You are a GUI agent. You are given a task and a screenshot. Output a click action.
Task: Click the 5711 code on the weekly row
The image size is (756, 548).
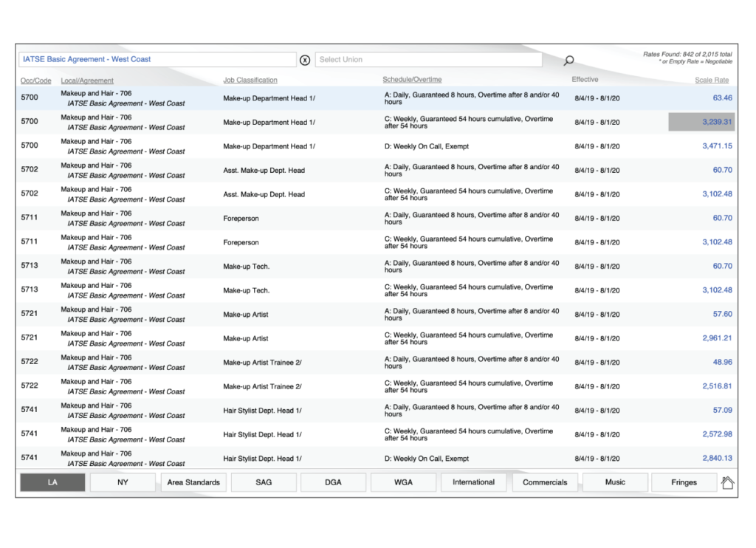click(x=30, y=242)
